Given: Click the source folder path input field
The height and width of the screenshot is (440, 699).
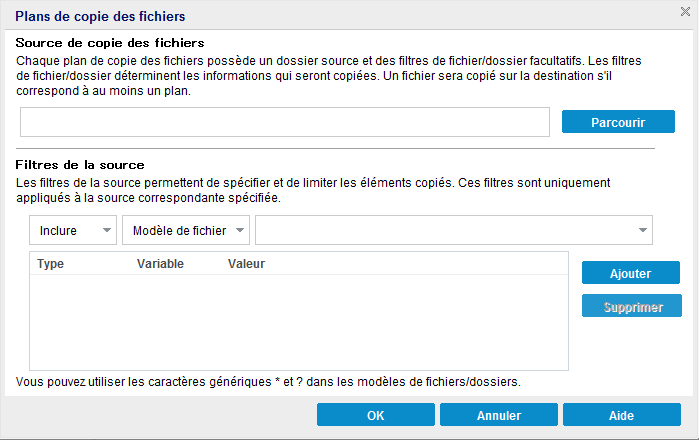Looking at the screenshot, I should pos(285,122).
